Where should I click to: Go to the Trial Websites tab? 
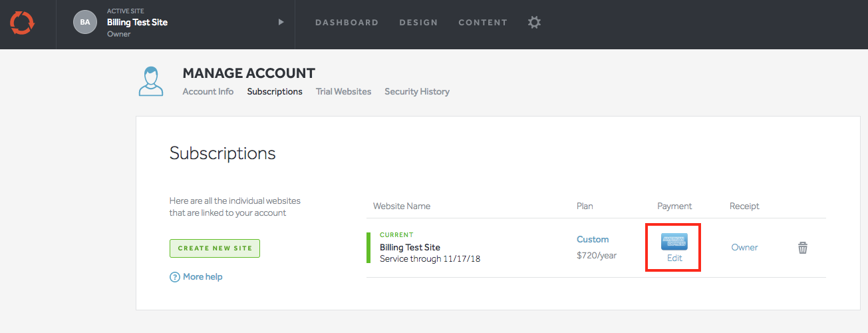coord(343,92)
